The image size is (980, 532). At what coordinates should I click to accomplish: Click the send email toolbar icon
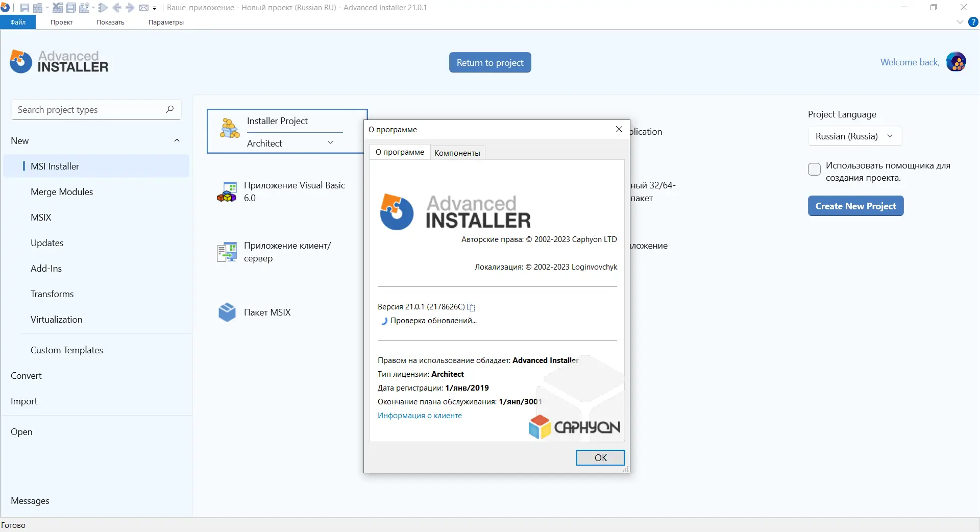click(x=144, y=7)
